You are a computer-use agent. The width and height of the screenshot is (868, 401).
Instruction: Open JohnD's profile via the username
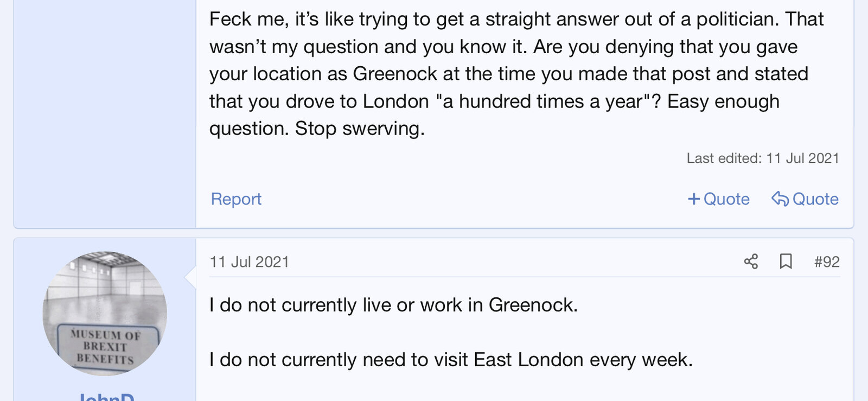pyautogui.click(x=106, y=397)
